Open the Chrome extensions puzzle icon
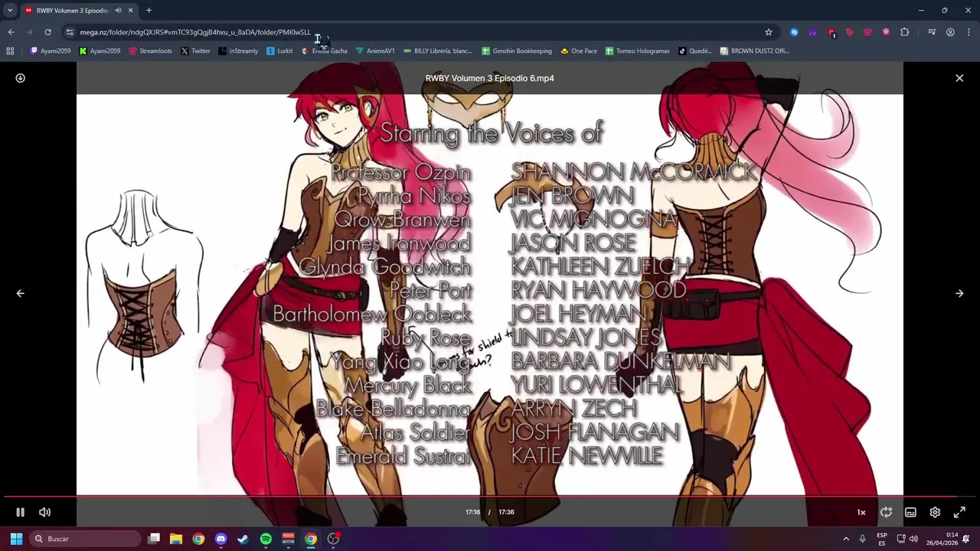The image size is (980, 551). 905,32
